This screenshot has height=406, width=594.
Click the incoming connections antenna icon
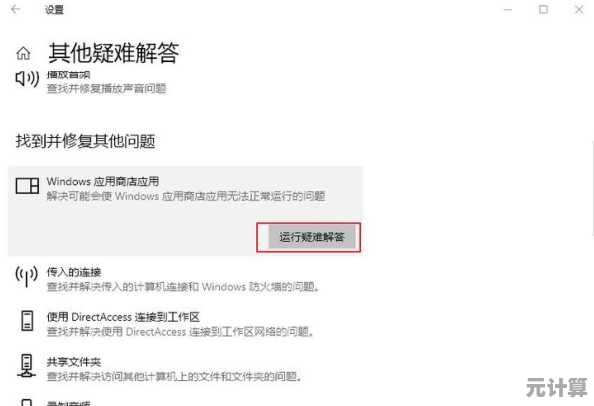tap(27, 276)
